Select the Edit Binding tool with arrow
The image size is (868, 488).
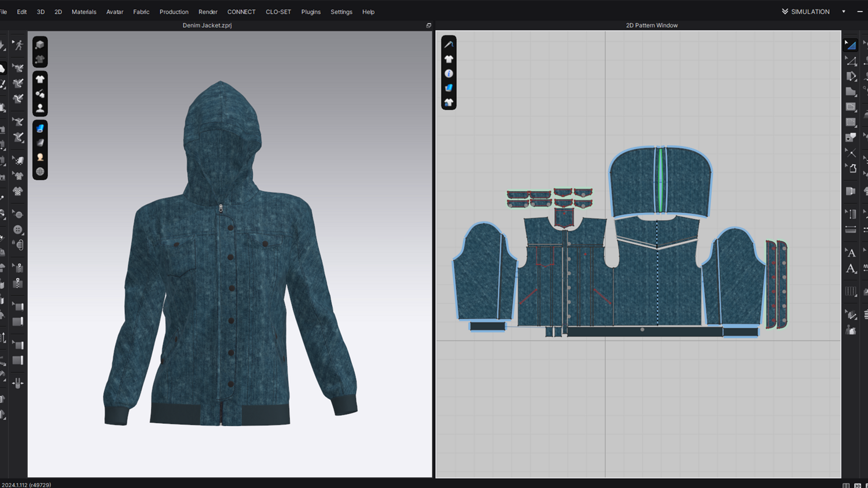[x=19, y=306]
